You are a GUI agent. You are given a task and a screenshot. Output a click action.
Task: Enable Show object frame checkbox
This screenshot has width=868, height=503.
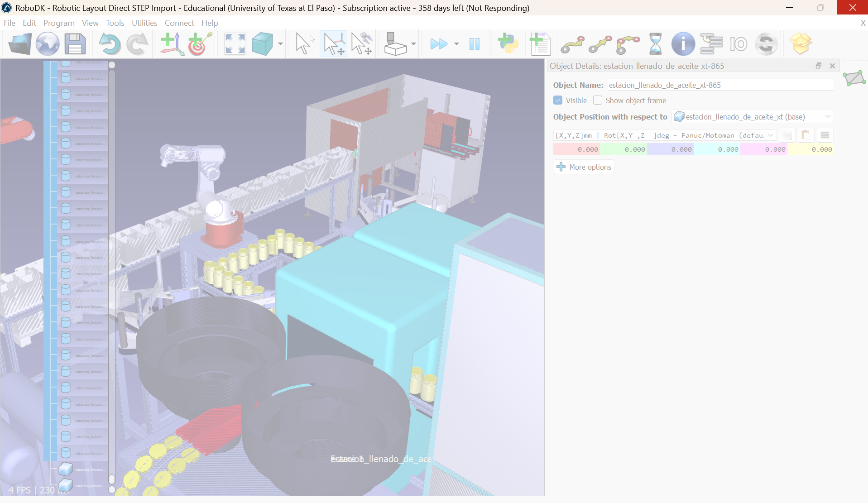[x=598, y=101]
